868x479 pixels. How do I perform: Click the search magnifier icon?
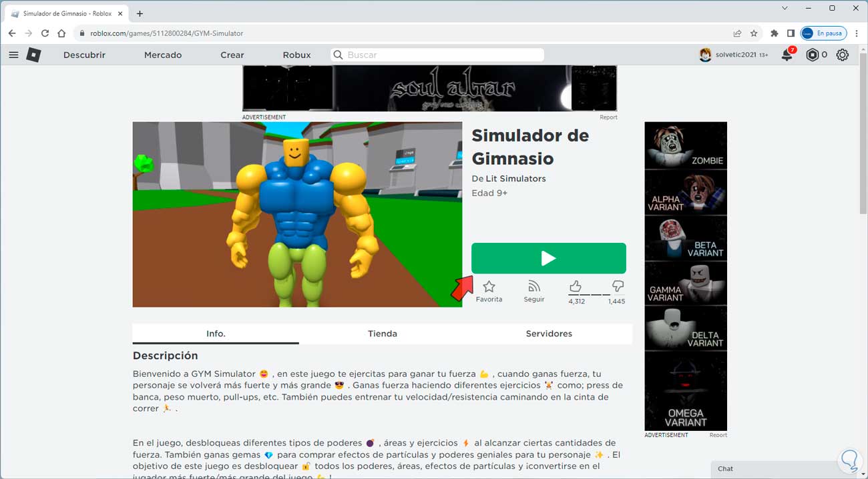pyautogui.click(x=339, y=55)
